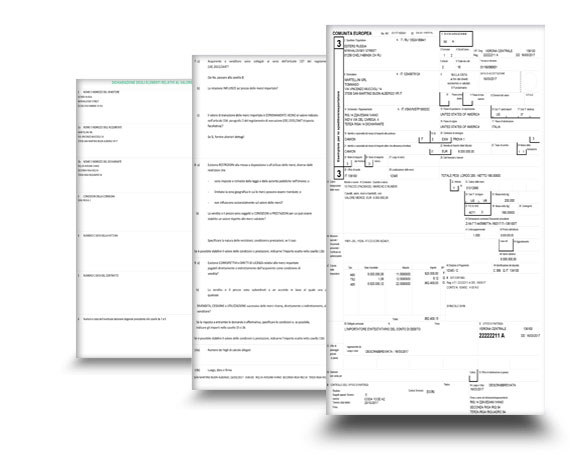Screen dimensions: 570x463
Task: Click the lower boxed number 3 marker
Action: coord(338,173)
